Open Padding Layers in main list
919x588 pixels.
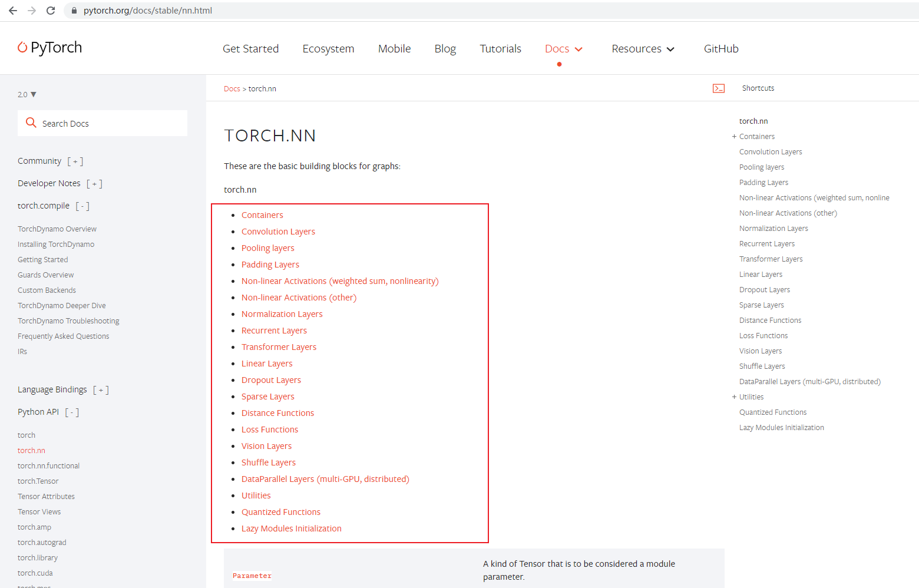coord(270,265)
